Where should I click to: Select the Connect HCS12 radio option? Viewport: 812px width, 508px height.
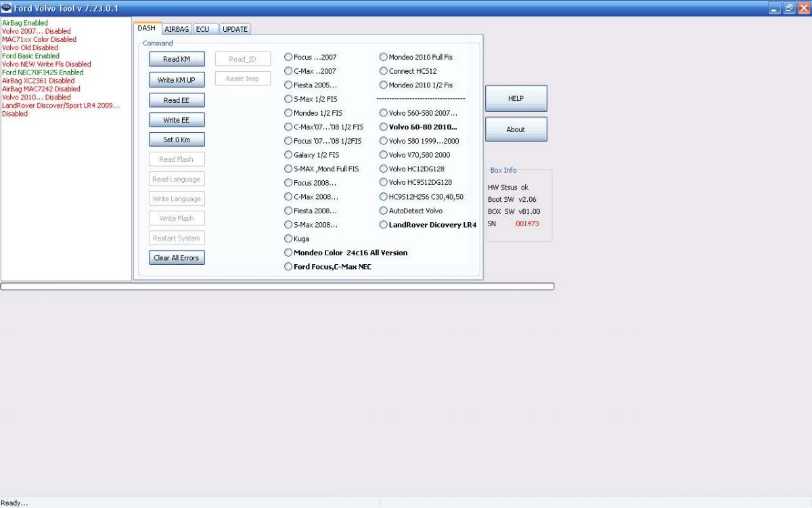click(408, 71)
